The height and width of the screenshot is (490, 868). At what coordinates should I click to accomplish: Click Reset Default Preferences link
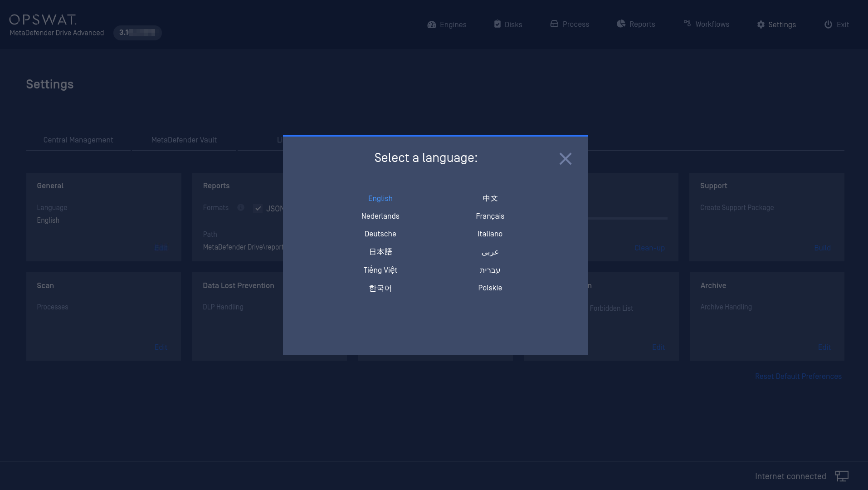798,376
